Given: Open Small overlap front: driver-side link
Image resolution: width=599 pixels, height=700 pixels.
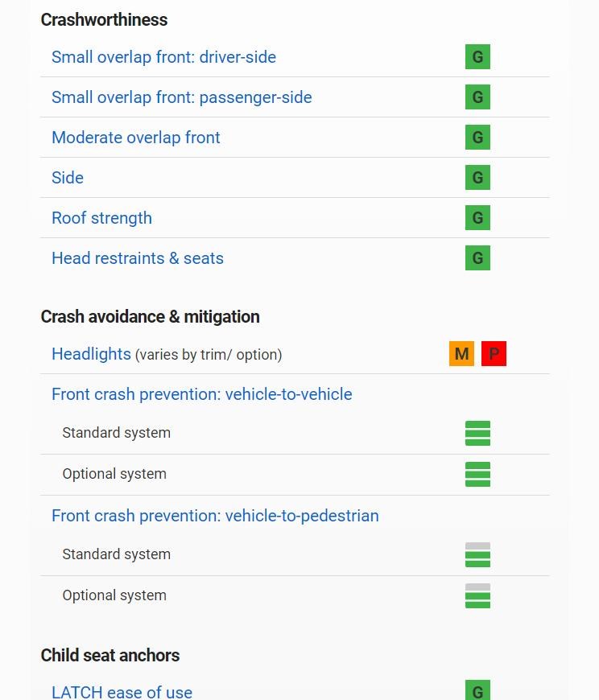Looking at the screenshot, I should [x=163, y=57].
